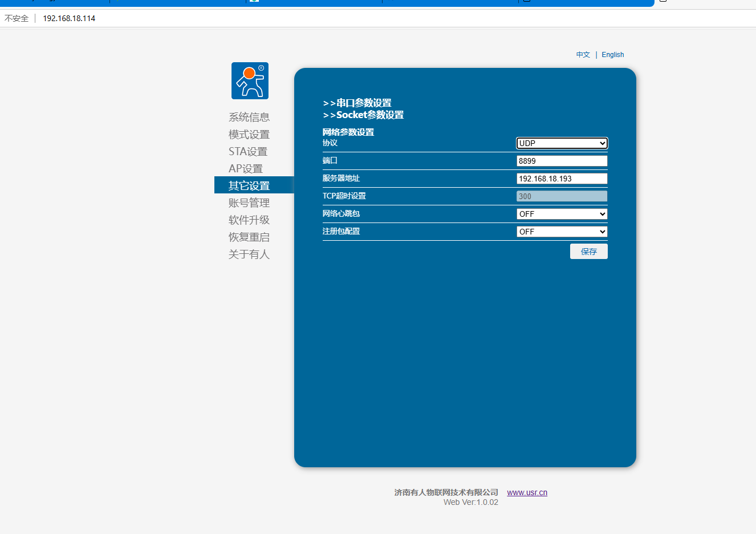
Task: Expand the 网络心跳包 dropdown
Action: 562,214
